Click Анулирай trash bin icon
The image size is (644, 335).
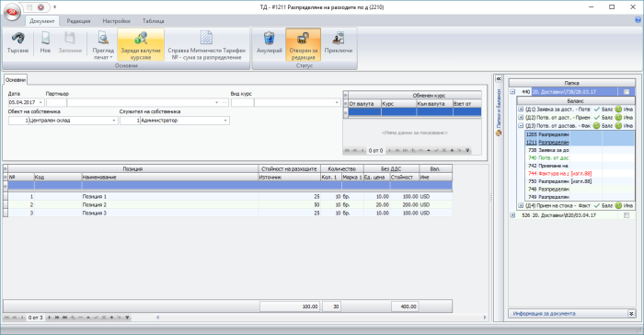pos(269,39)
